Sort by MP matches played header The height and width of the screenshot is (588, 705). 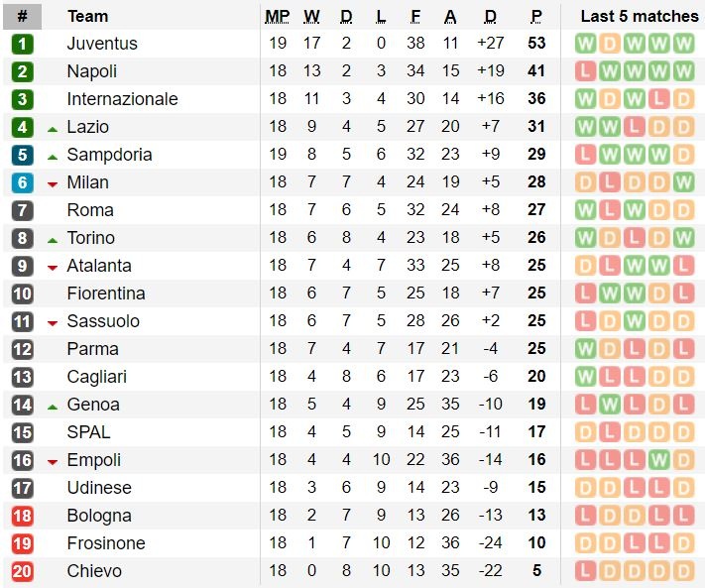[277, 16]
